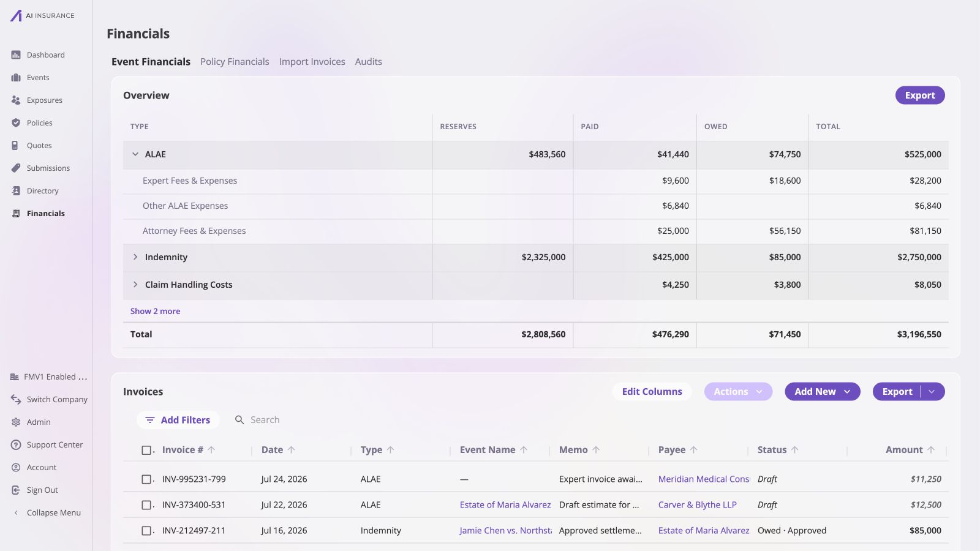Viewport: 980px width, 551px height.
Task: Expand the Indemnity row
Action: pos(135,257)
